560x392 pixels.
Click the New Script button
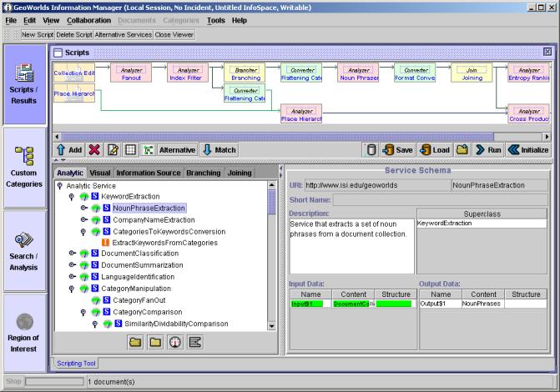(x=38, y=35)
